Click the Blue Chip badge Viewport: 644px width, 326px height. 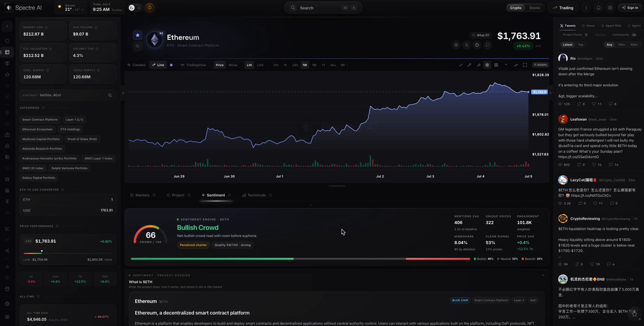(460, 300)
